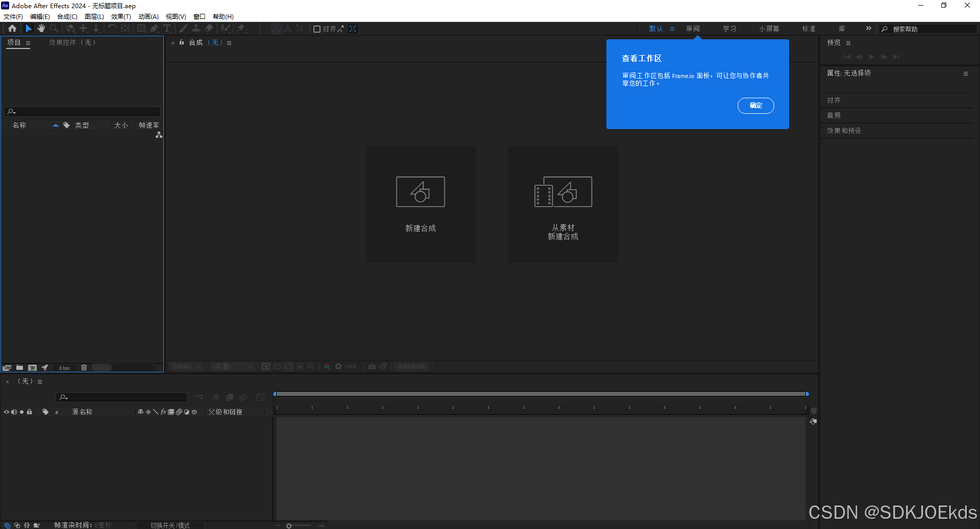980x529 pixels.
Task: Select the Orbit camera tool
Action: (x=70, y=29)
